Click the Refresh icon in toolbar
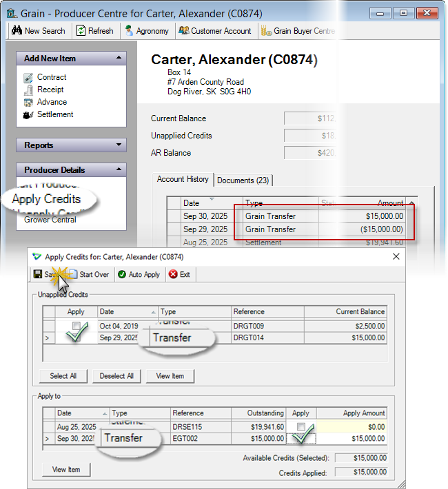Viewport: 448px width, 489px height. click(81, 30)
